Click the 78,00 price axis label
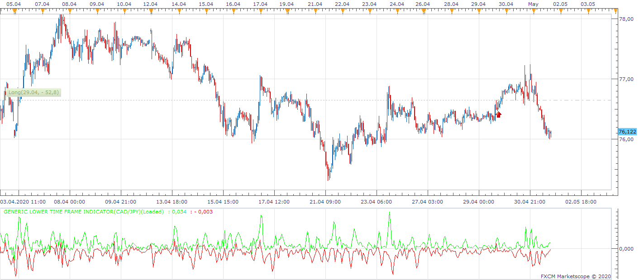 coord(626,19)
